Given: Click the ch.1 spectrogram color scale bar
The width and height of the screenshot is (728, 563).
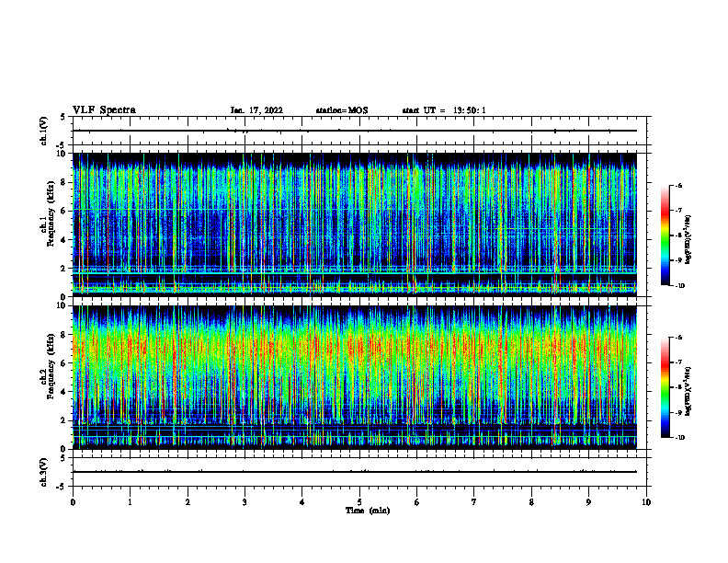Looking at the screenshot, I should point(665,236).
